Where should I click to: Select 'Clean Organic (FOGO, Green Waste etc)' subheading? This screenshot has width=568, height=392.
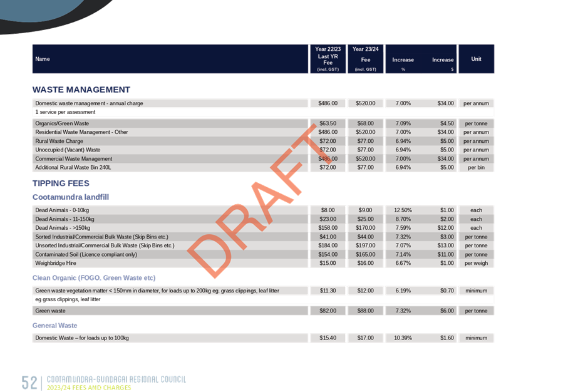(94, 278)
